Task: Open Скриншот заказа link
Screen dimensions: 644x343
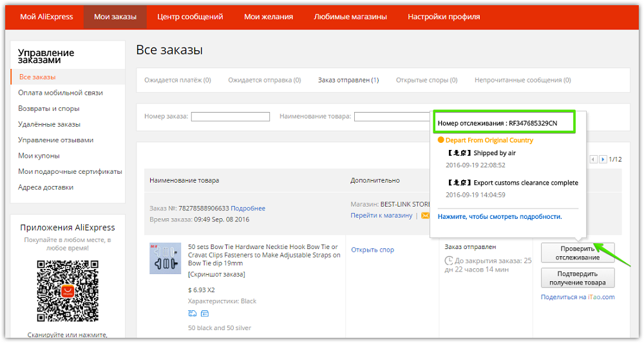Action: (x=216, y=274)
